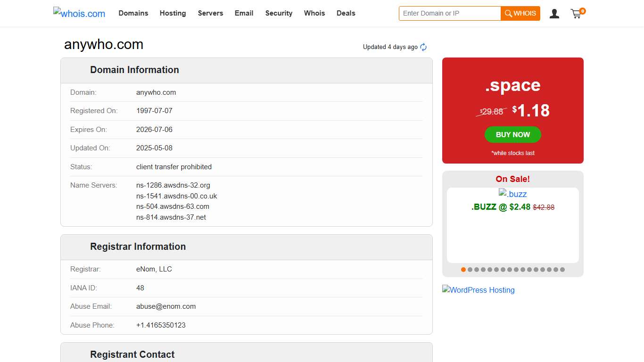The width and height of the screenshot is (644, 362).
Task: Click the WordPress Hosting banner image
Action: coord(478,290)
